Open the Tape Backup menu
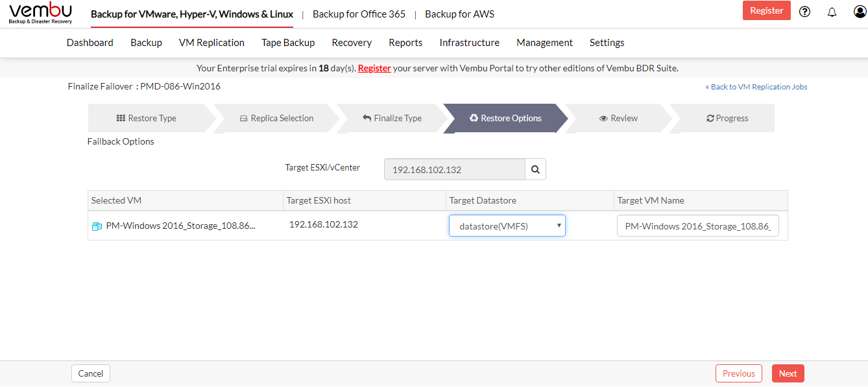Viewport: 868px width, 387px height. coord(288,43)
